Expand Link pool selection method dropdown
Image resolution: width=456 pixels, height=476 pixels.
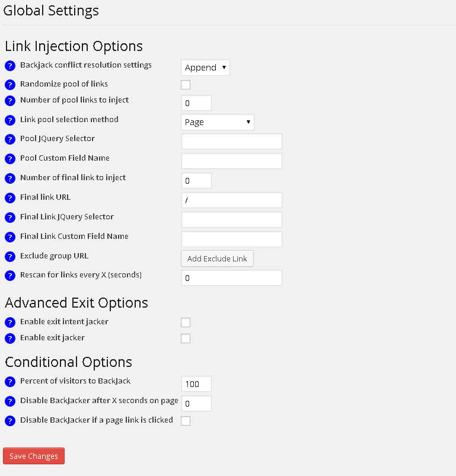[218, 122]
